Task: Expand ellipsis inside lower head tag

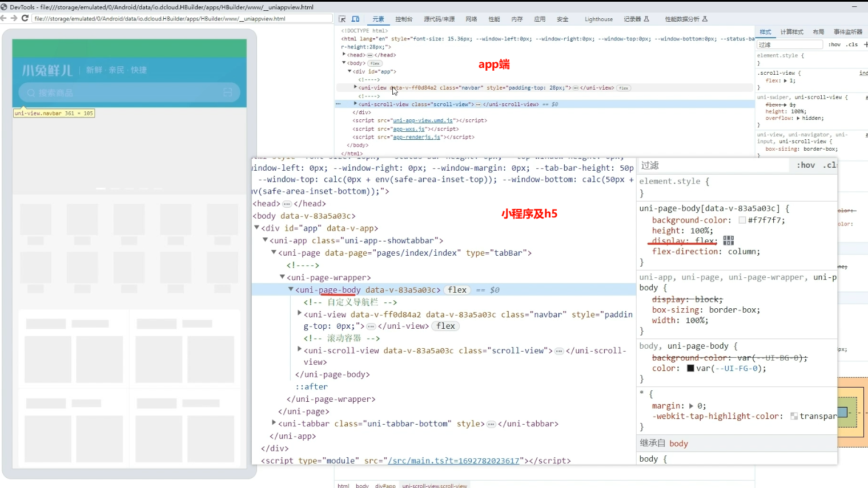Action: (x=287, y=204)
